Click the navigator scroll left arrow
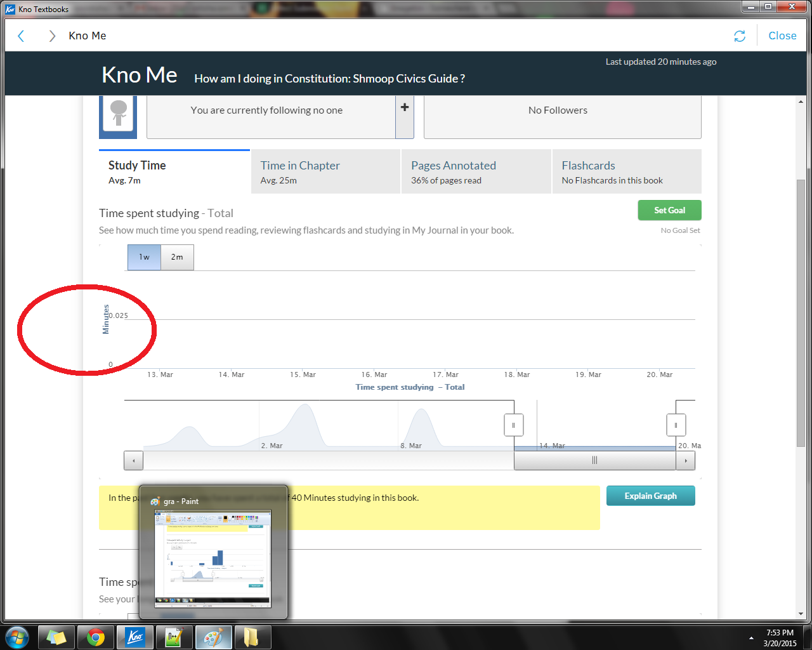The height and width of the screenshot is (650, 812). (133, 461)
